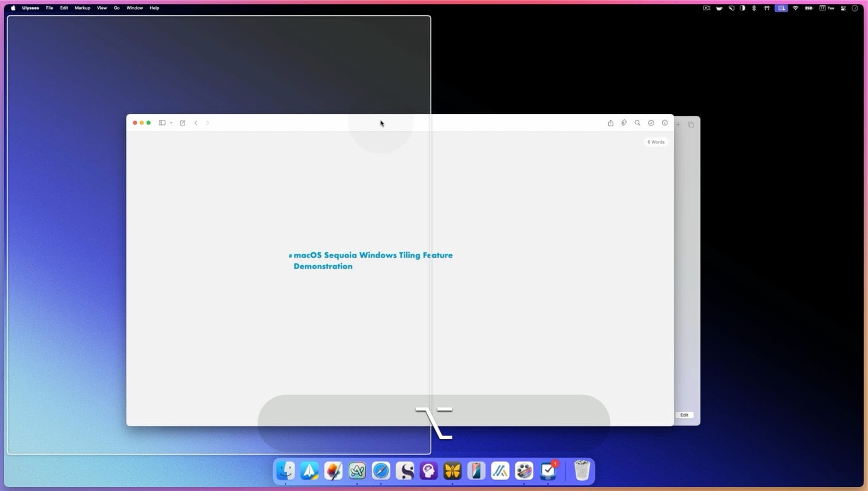Launch iPhone Mirroring from the Dock
868x491 pixels.
click(x=476, y=471)
